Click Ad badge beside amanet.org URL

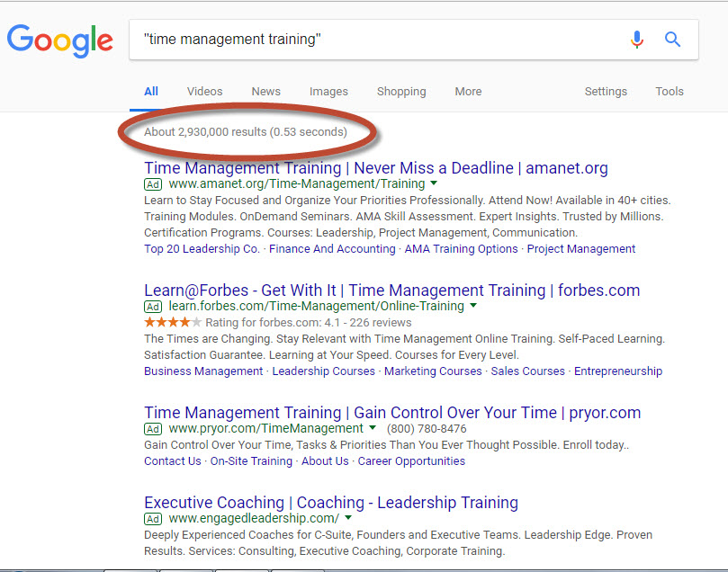point(153,184)
